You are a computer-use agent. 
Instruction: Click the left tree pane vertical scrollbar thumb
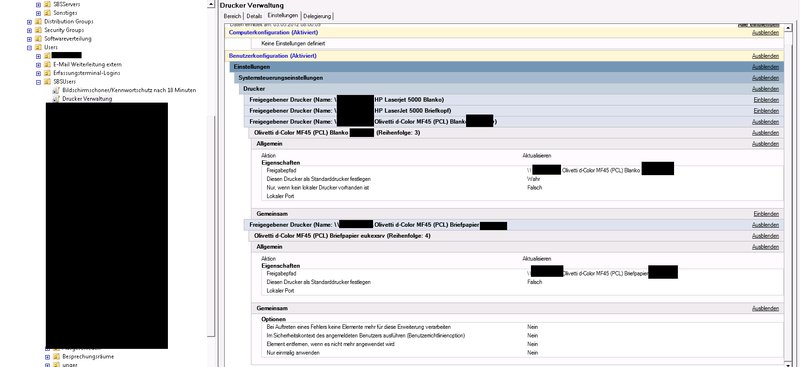pos(212,225)
